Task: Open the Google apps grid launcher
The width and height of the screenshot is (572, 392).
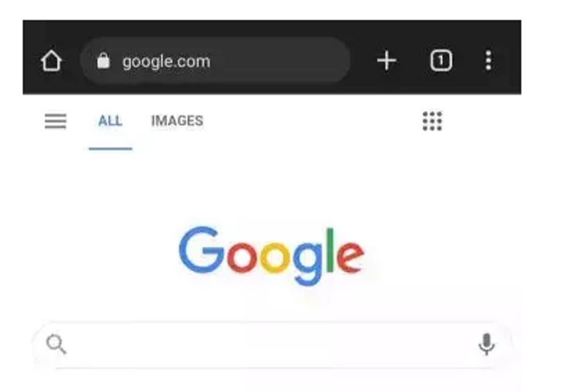Action: [x=432, y=121]
